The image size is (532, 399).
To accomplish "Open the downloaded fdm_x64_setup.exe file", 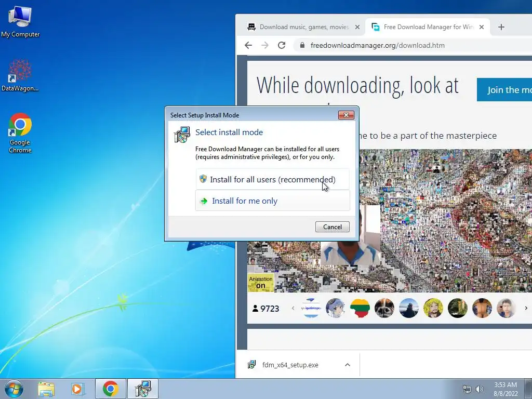I will tap(290, 365).
